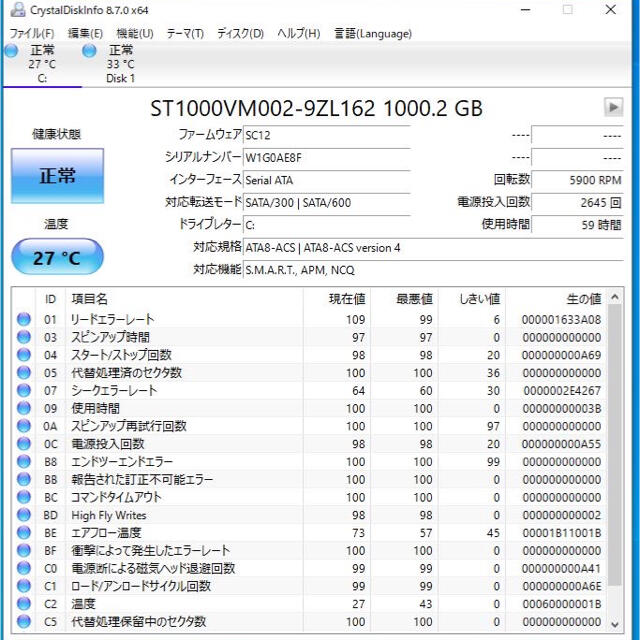Viewport: 640px width, 640px height.
Task: Click status orb beside Disk 1 tab
Action: coord(89,51)
